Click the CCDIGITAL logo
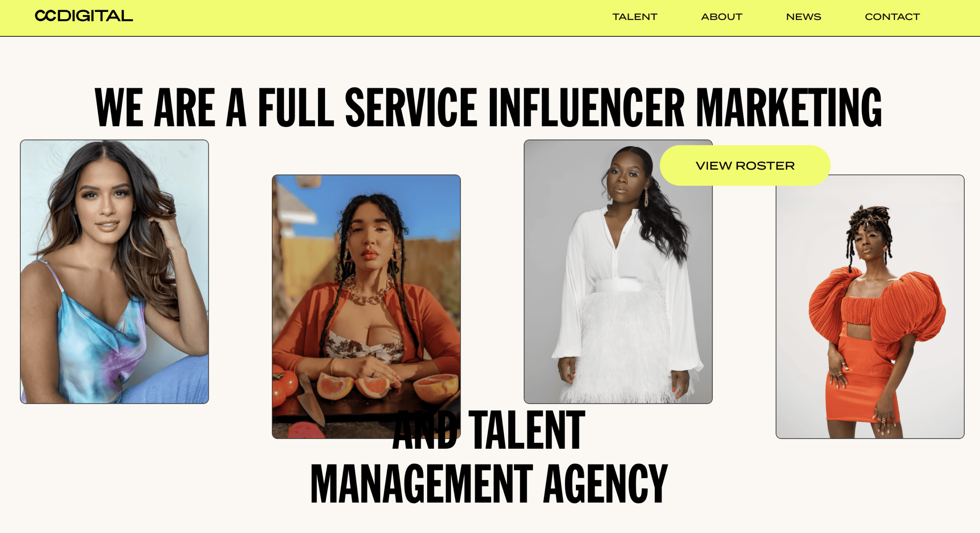The image size is (980, 533). pos(84,16)
